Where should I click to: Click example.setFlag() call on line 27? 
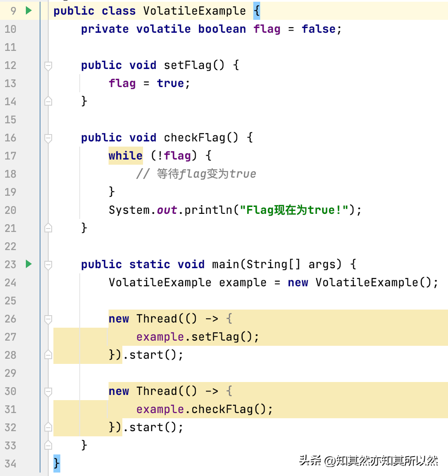pos(194,337)
